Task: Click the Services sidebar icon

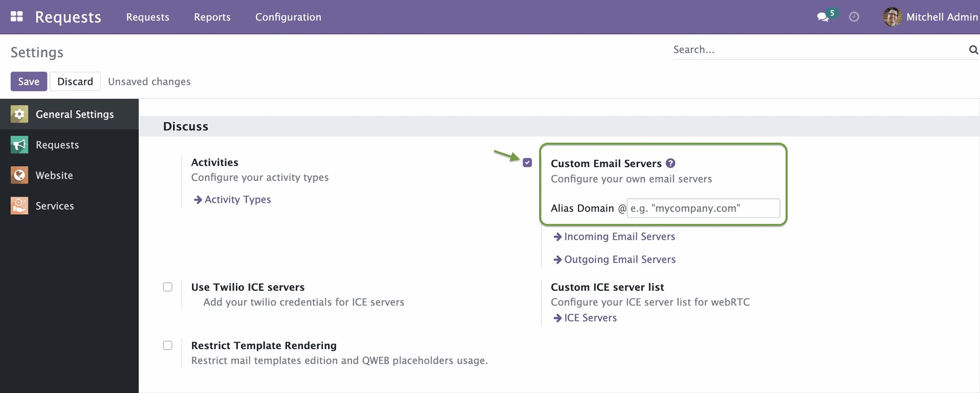Action: [19, 206]
